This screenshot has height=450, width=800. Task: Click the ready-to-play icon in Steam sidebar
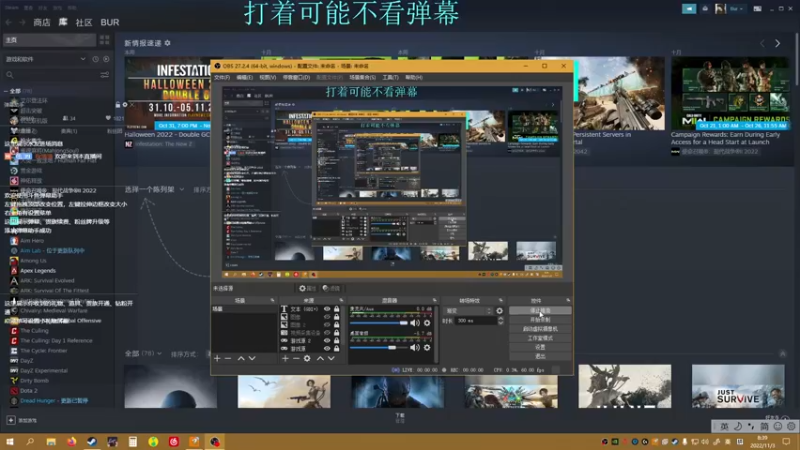pyautogui.click(x=106, y=59)
